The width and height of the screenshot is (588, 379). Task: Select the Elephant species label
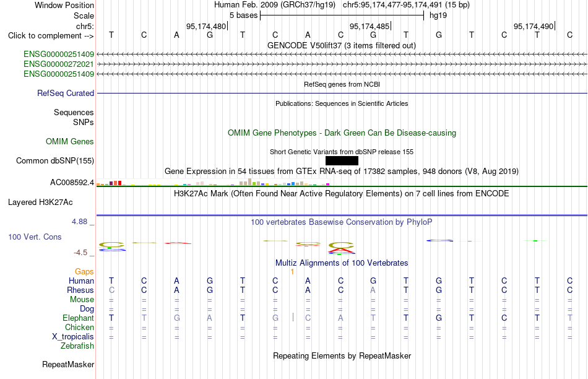tap(78, 318)
